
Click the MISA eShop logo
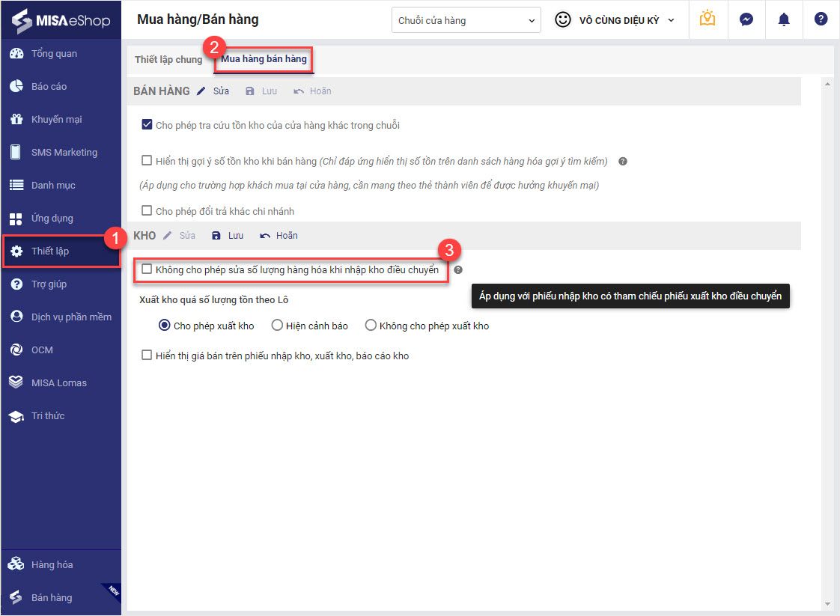click(61, 20)
